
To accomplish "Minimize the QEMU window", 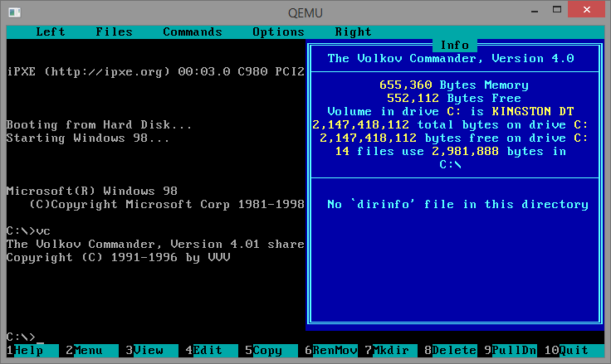I will pyautogui.click(x=535, y=11).
